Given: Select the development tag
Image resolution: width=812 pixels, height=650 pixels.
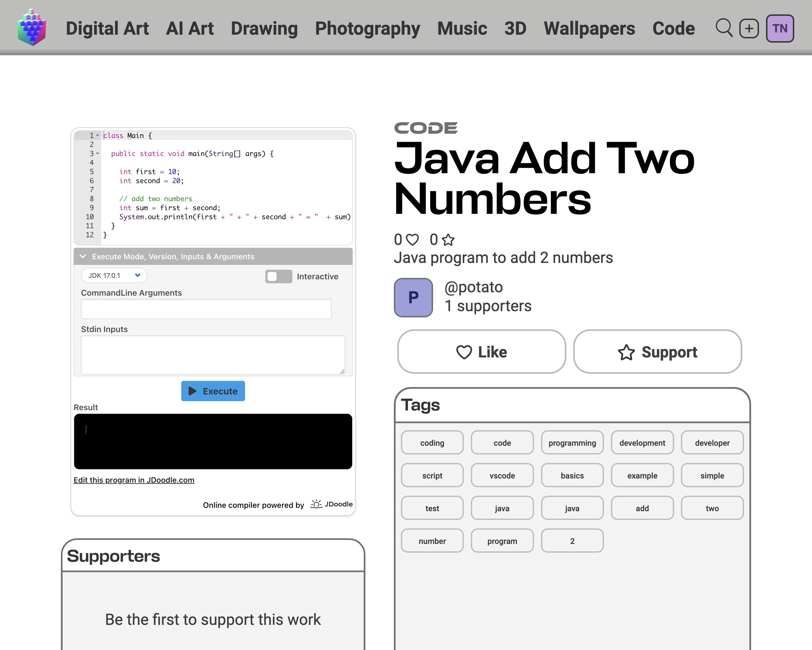Looking at the screenshot, I should pos(642,443).
